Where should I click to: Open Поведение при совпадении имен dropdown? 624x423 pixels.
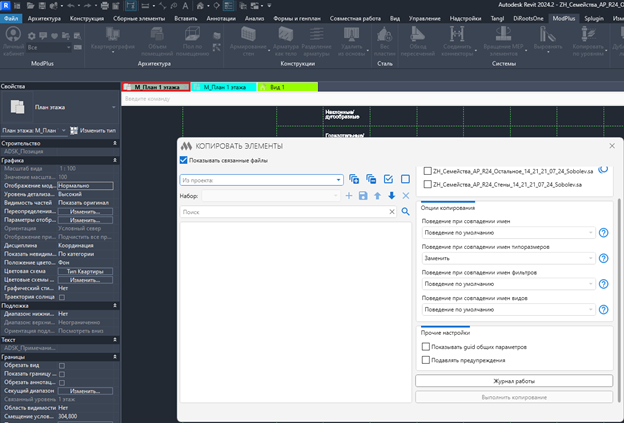[508, 233]
